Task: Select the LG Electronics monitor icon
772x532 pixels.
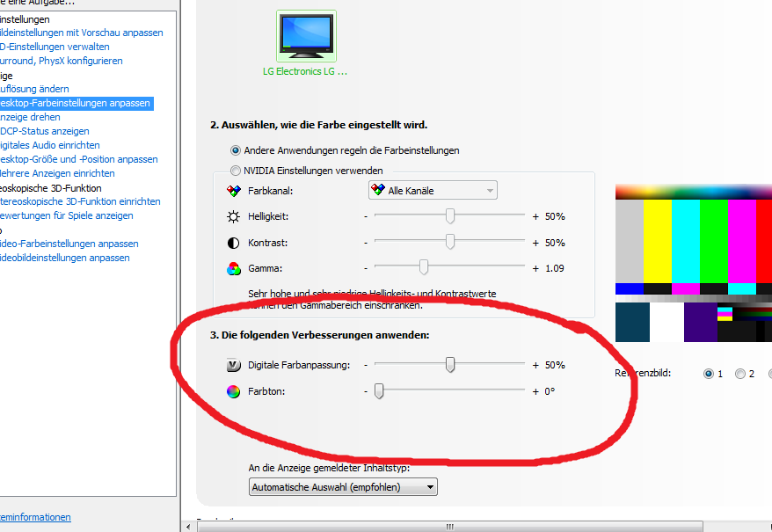Action: click(x=306, y=36)
